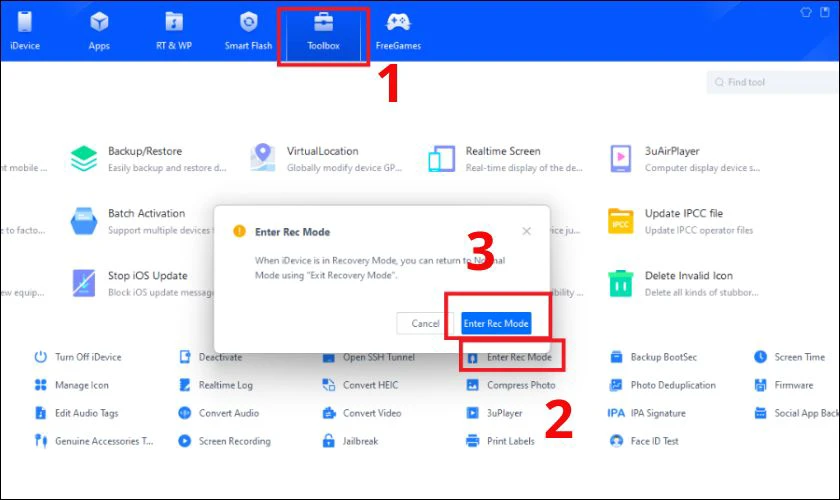
Task: Click the Realtime Log icon
Action: (184, 385)
